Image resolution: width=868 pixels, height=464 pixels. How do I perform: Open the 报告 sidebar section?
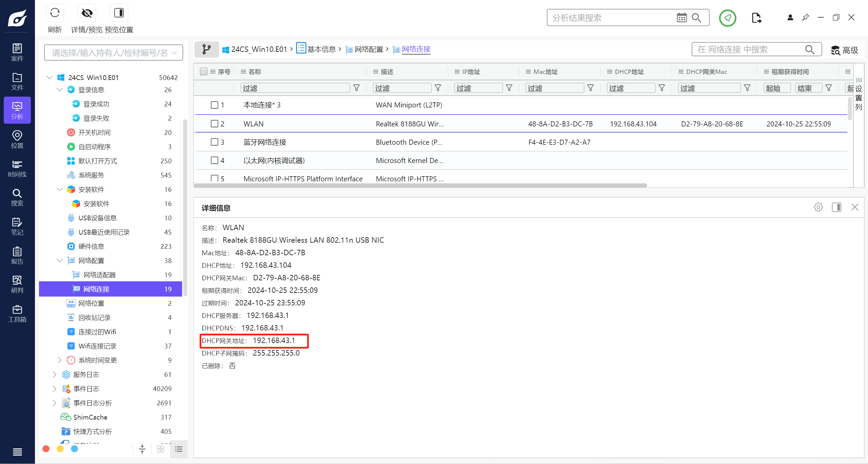click(17, 256)
